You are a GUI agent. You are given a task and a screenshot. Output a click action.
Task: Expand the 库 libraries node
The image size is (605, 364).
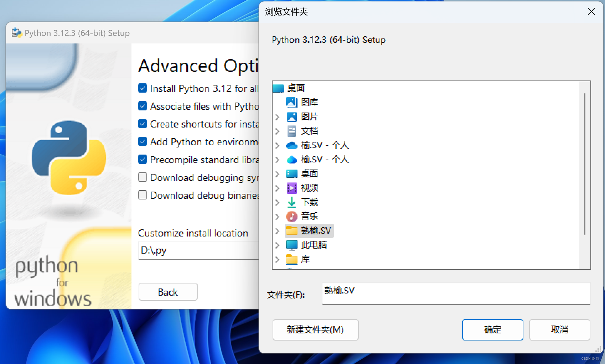277,259
